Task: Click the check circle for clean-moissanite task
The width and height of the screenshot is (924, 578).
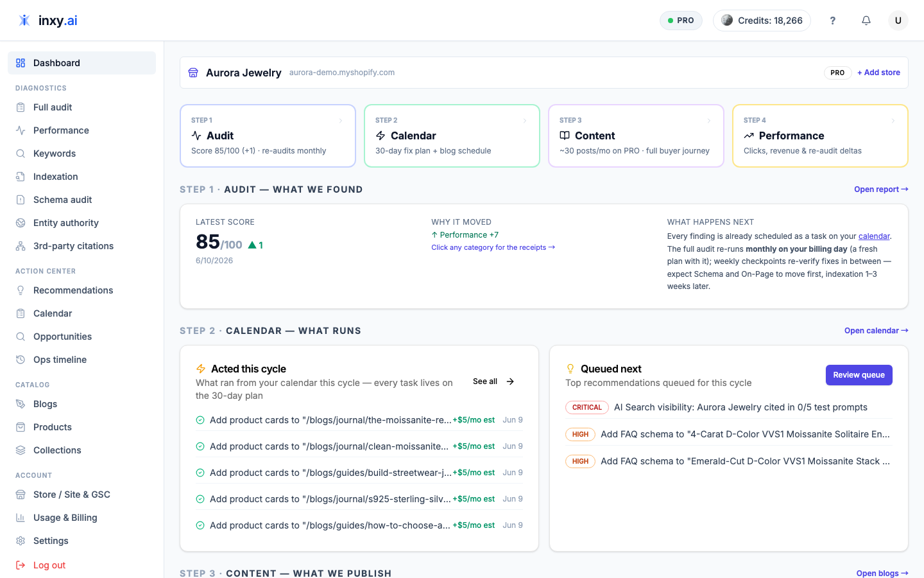Action: pyautogui.click(x=200, y=446)
